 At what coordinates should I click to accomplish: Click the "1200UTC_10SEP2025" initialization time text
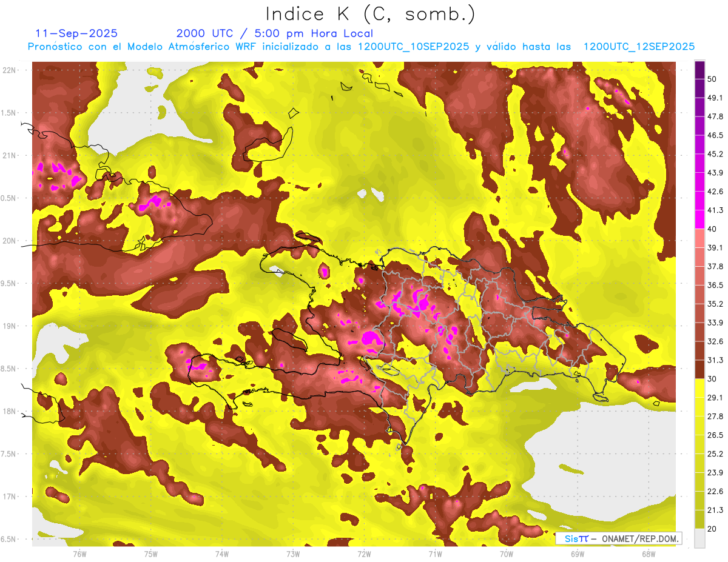point(413,47)
